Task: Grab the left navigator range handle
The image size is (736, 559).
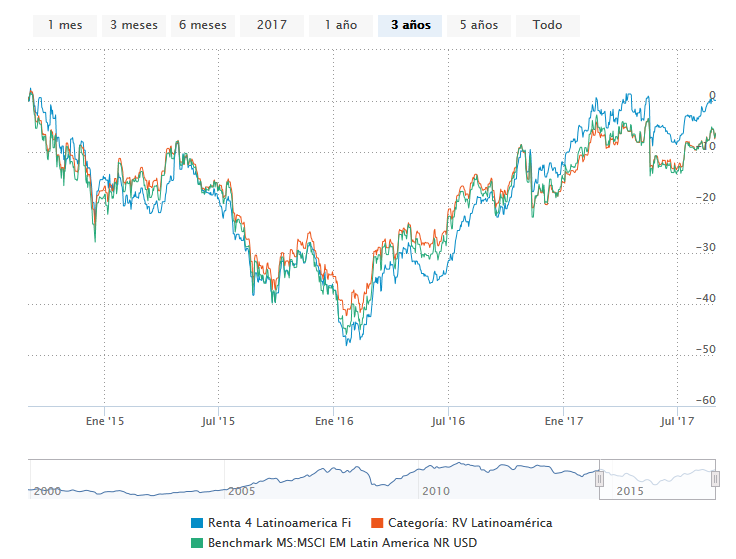Action: pyautogui.click(x=599, y=479)
